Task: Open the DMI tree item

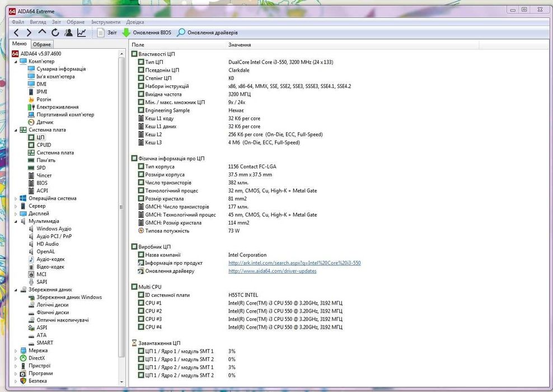Action: click(41, 84)
